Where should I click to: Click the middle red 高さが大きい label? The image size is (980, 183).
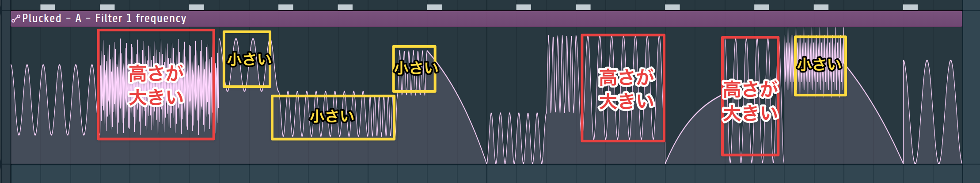coord(627,89)
